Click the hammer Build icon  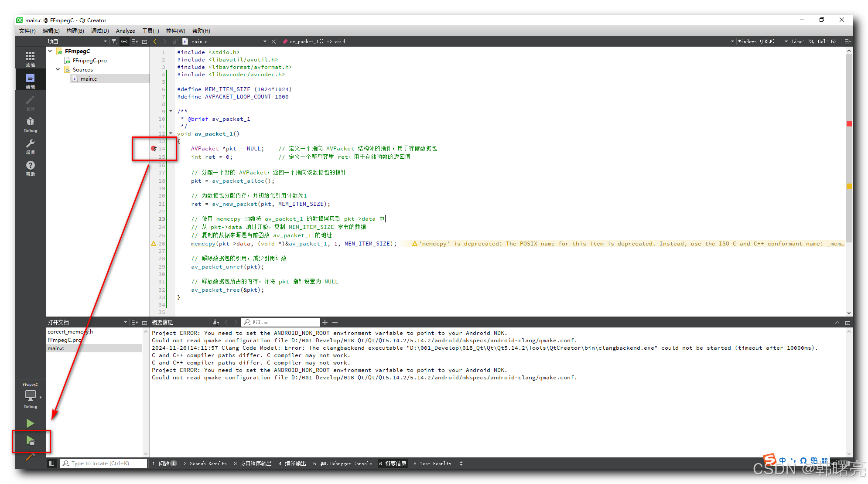pyautogui.click(x=30, y=457)
